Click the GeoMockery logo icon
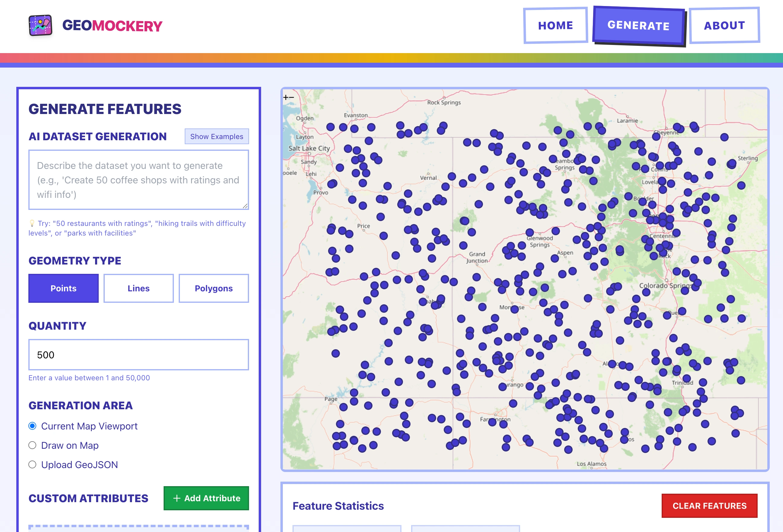The height and width of the screenshot is (532, 783). (40, 26)
